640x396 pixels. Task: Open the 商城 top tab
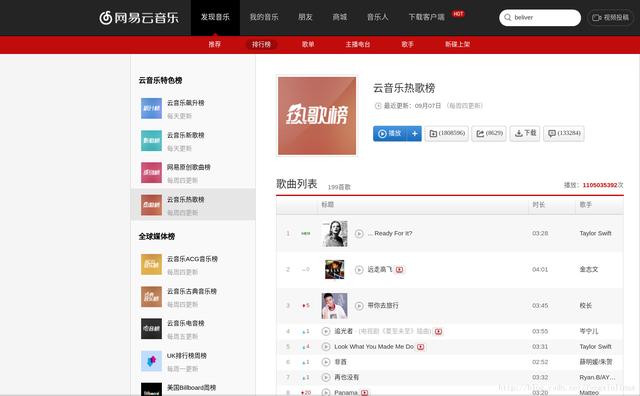340,18
